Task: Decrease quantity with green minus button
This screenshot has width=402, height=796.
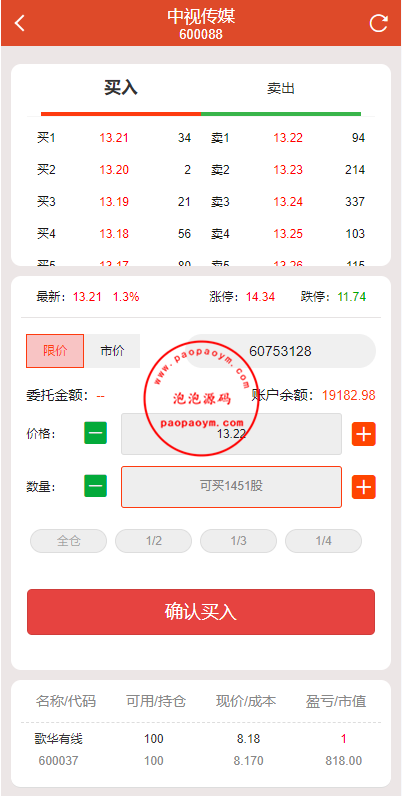Action: [95, 486]
